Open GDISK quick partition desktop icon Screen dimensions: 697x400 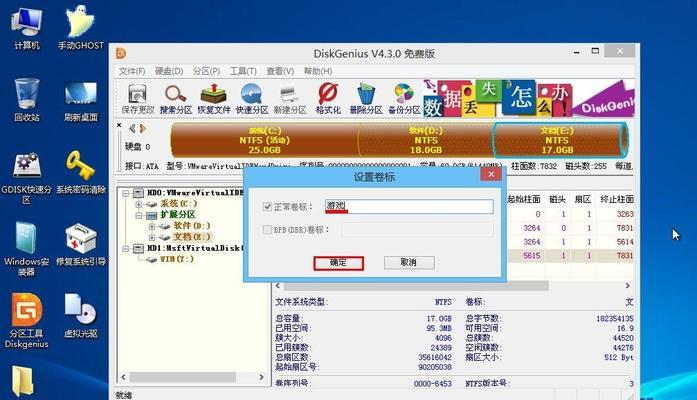(27, 178)
